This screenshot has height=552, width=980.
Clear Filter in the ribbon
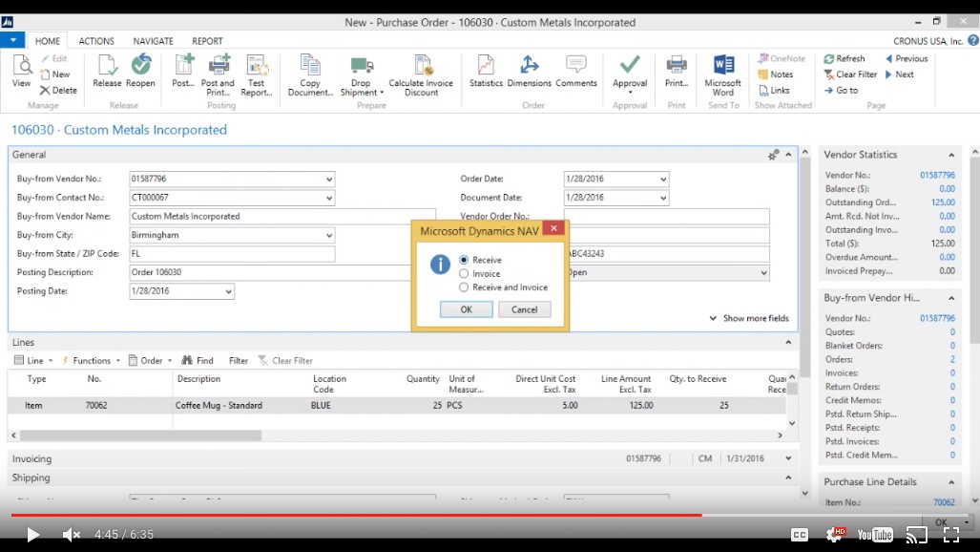coord(850,74)
